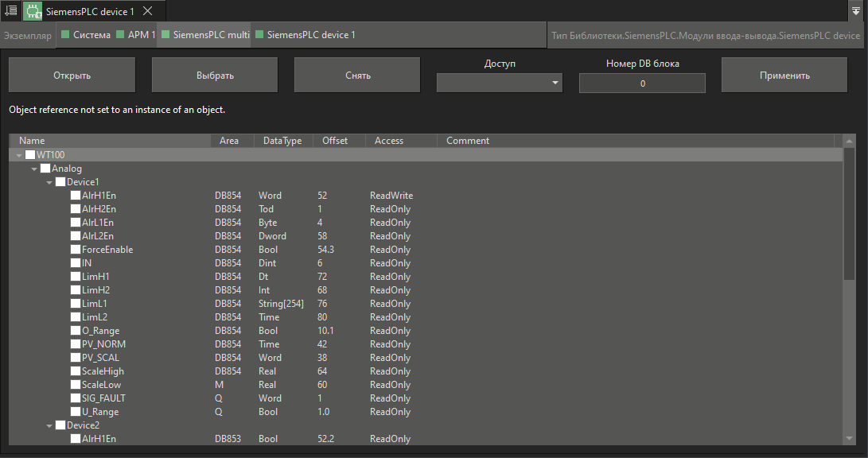The image size is (868, 458).
Task: Close the SiemensPLC device 1 tab
Action: 148,10
